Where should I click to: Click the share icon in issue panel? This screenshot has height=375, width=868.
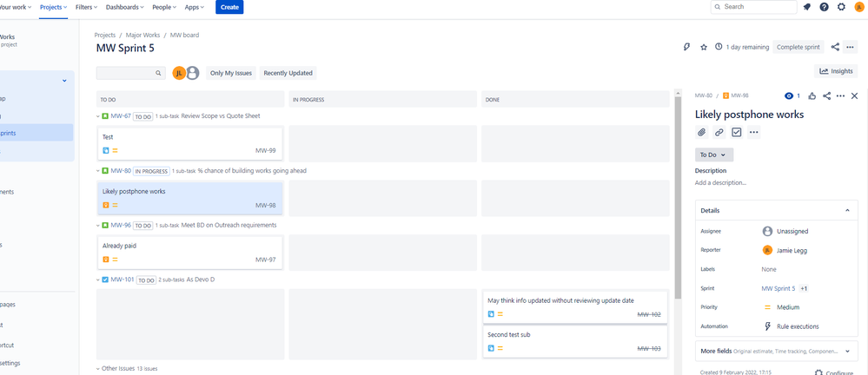tap(826, 95)
